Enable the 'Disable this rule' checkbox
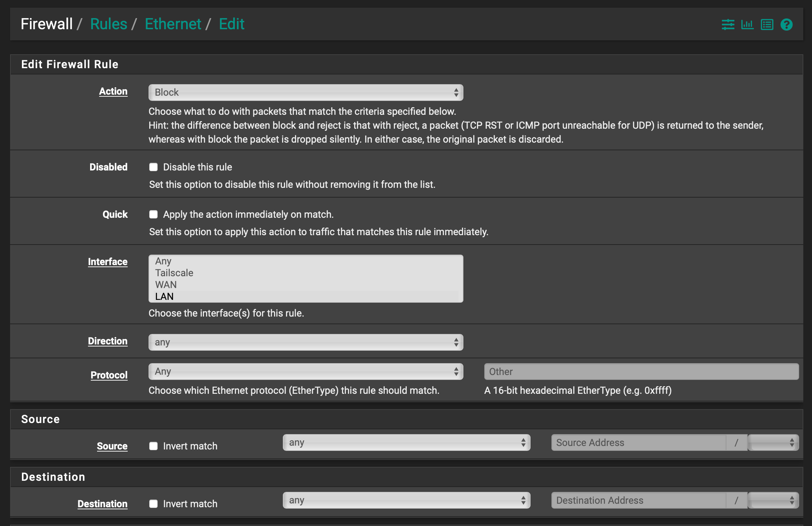Screen dimensions: 812x526 point(153,167)
